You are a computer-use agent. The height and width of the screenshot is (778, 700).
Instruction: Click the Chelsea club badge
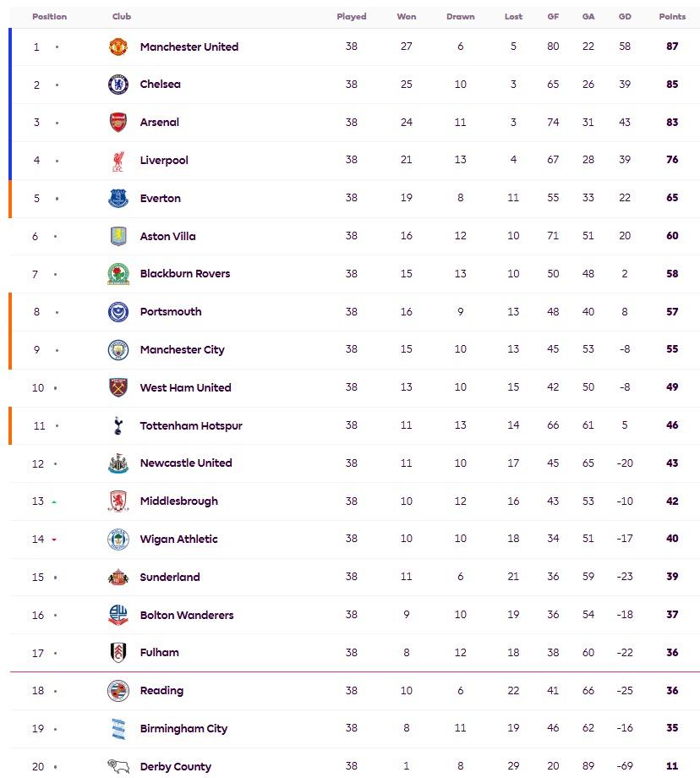118,85
